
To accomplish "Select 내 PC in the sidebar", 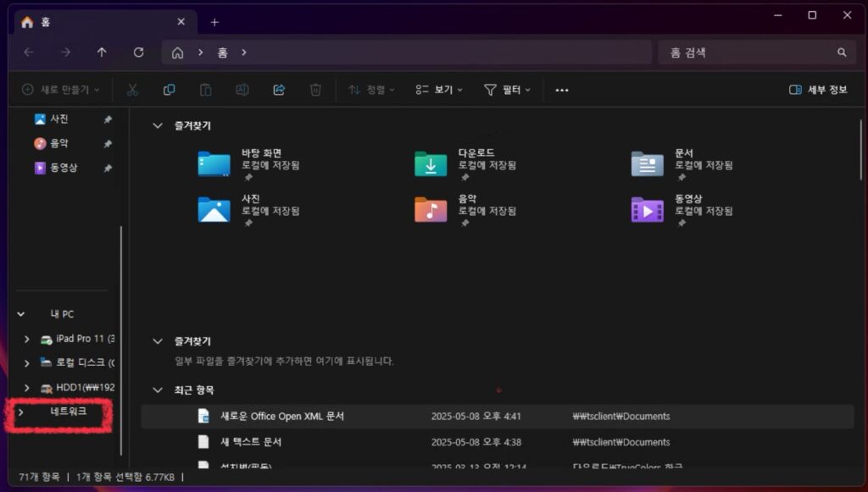I will coord(62,314).
